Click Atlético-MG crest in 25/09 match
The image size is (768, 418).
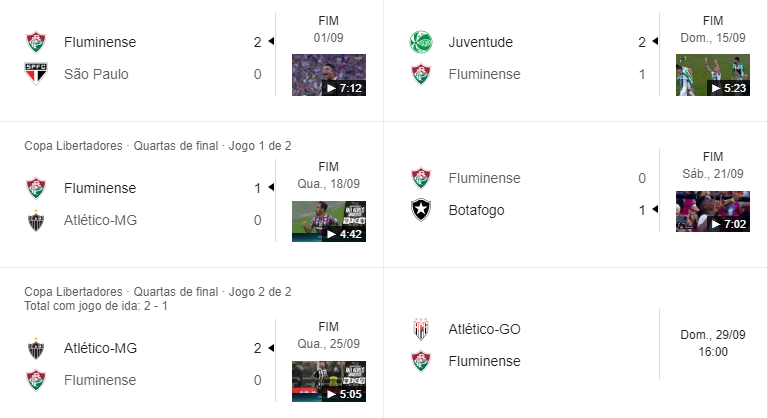[36, 348]
